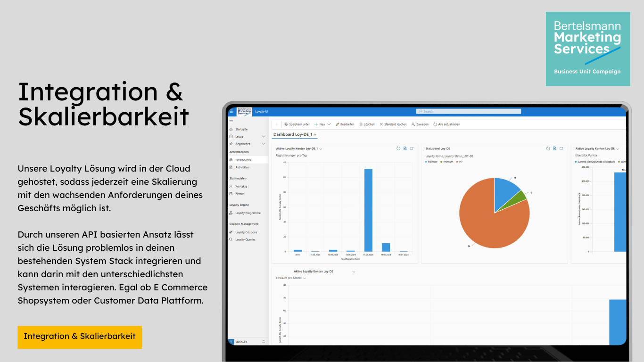Click the Coupon Management section header
Viewport: 644px width, 362px height.
pos(244,224)
